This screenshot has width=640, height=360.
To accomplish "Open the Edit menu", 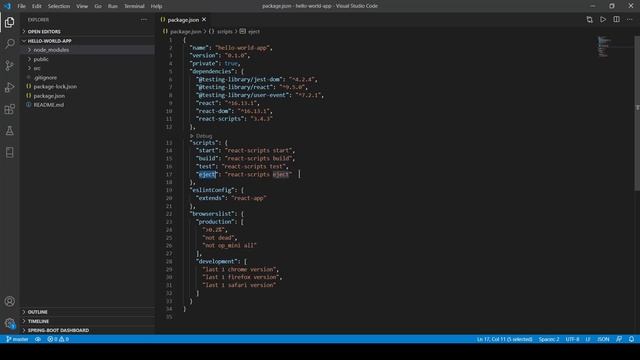I will pos(37,6).
